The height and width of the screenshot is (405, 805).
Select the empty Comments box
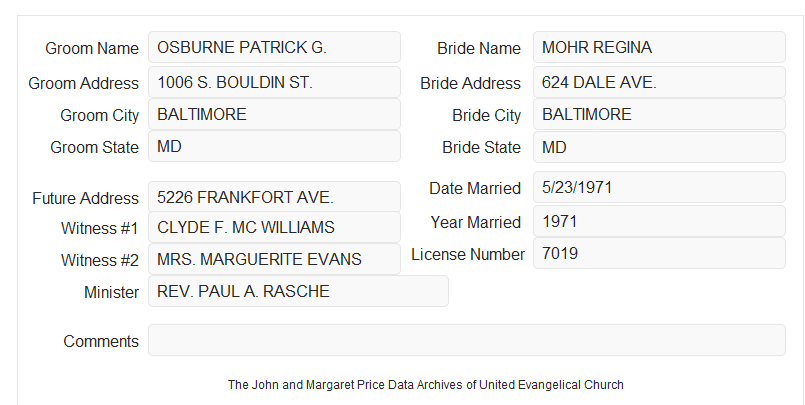[467, 340]
